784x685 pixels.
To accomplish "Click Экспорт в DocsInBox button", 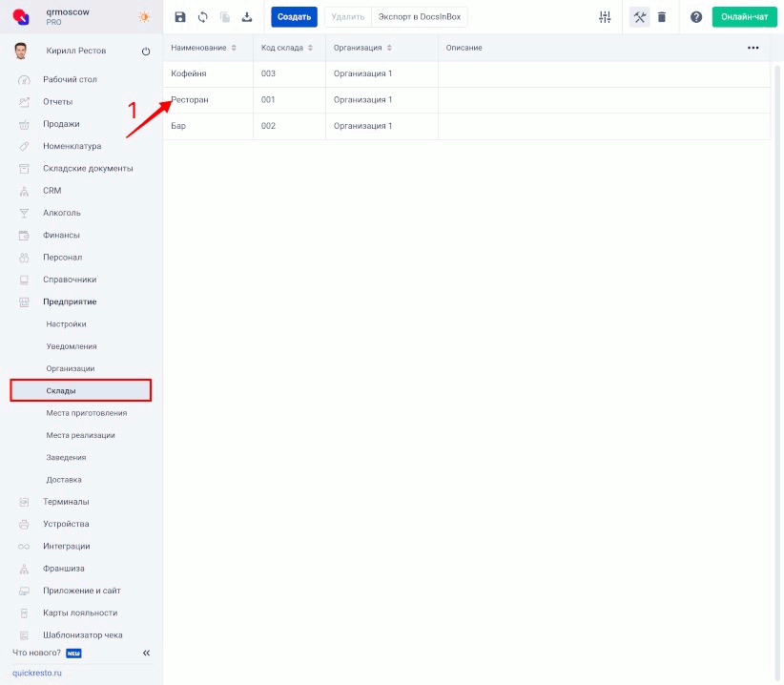I will pyautogui.click(x=420, y=17).
